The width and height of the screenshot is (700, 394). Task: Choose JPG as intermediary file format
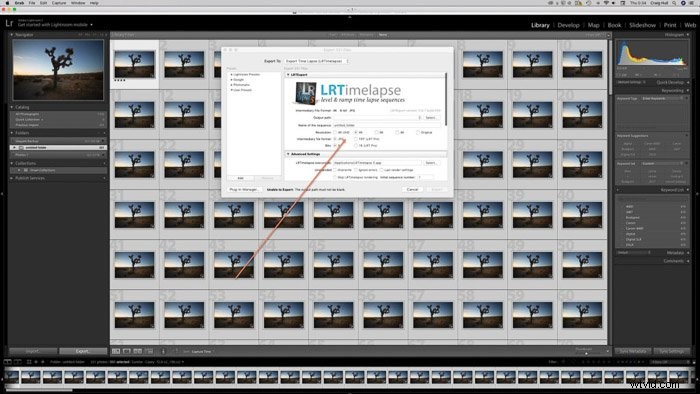pos(335,139)
